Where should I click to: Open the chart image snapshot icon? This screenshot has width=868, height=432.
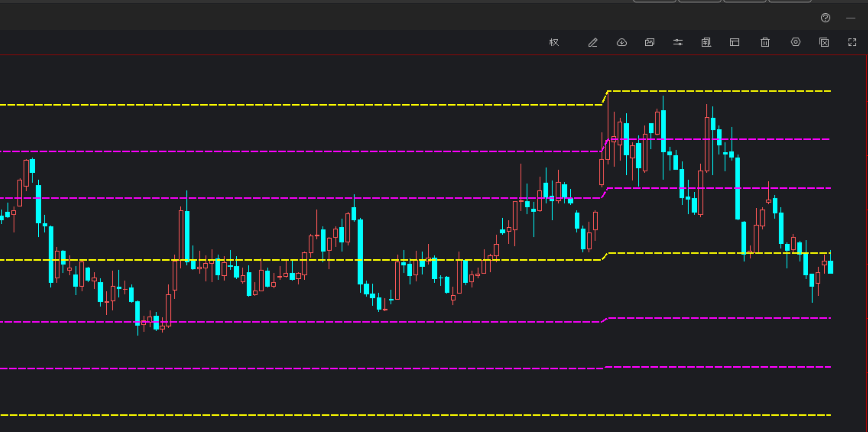click(650, 42)
